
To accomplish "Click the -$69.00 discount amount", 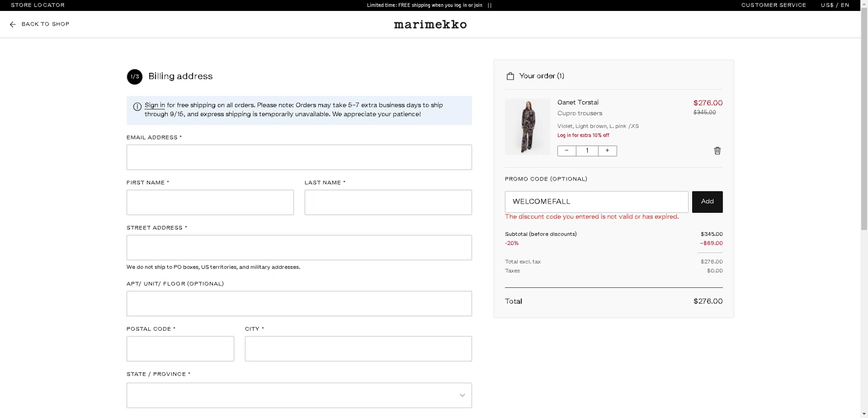I will 711,243.
